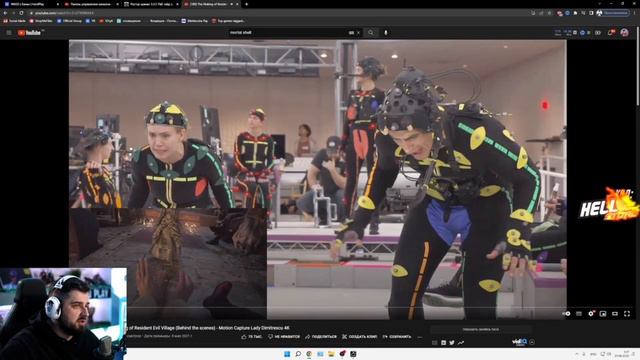The width and height of the screenshot is (640, 360).
Task: Open YouTube account avatar menu
Action: click(x=624, y=33)
